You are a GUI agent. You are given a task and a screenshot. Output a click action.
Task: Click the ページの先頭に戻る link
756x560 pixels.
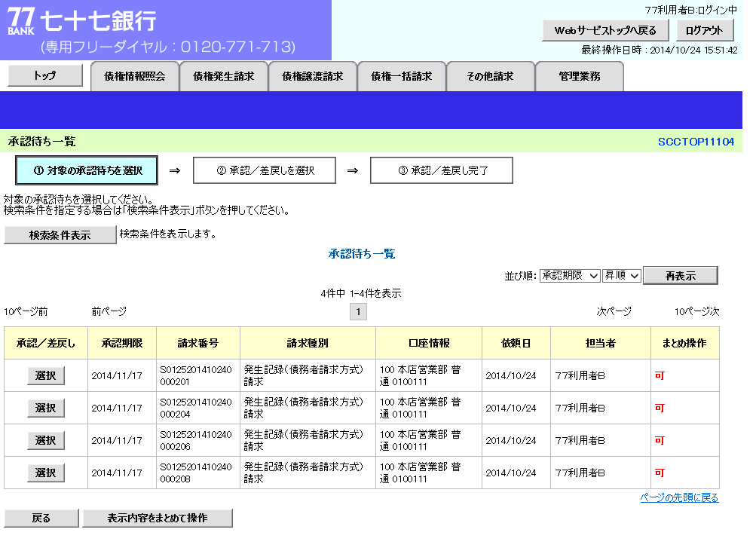[x=679, y=497]
